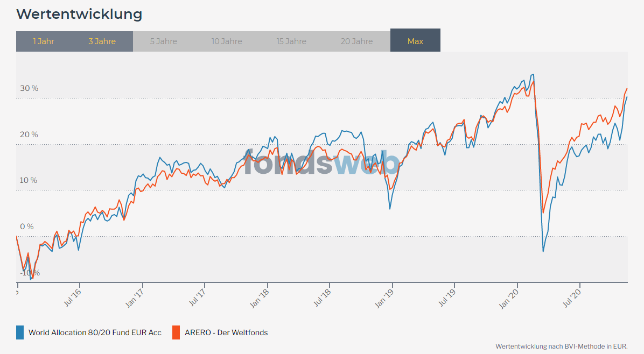Click the Jan '18 x-axis label
644x354 pixels.
click(x=261, y=298)
